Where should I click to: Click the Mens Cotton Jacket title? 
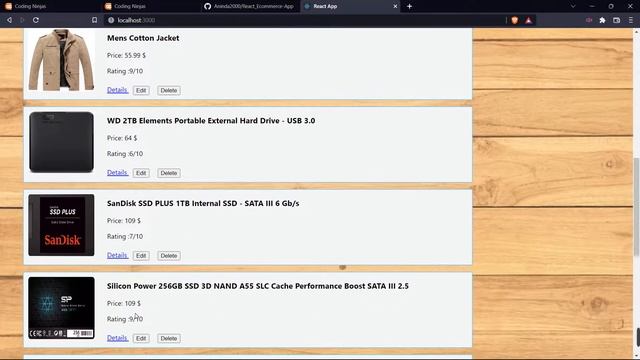tap(143, 38)
